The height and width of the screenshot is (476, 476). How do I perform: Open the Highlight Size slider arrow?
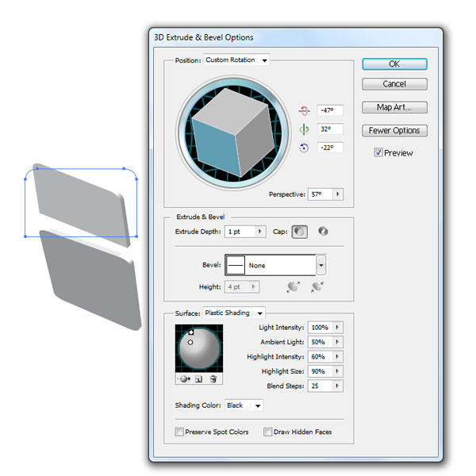337,371
